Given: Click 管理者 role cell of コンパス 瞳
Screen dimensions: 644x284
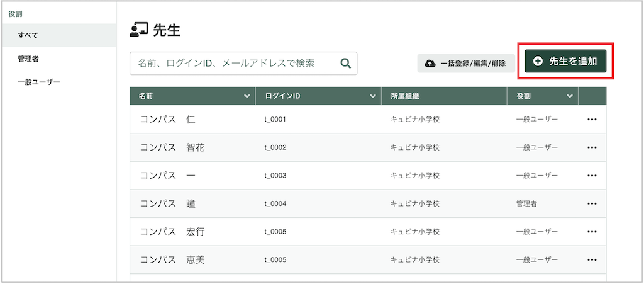Looking at the screenshot, I should [527, 204].
